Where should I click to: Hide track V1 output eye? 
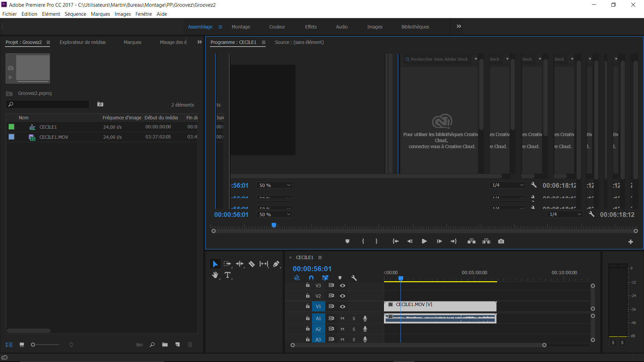point(342,307)
